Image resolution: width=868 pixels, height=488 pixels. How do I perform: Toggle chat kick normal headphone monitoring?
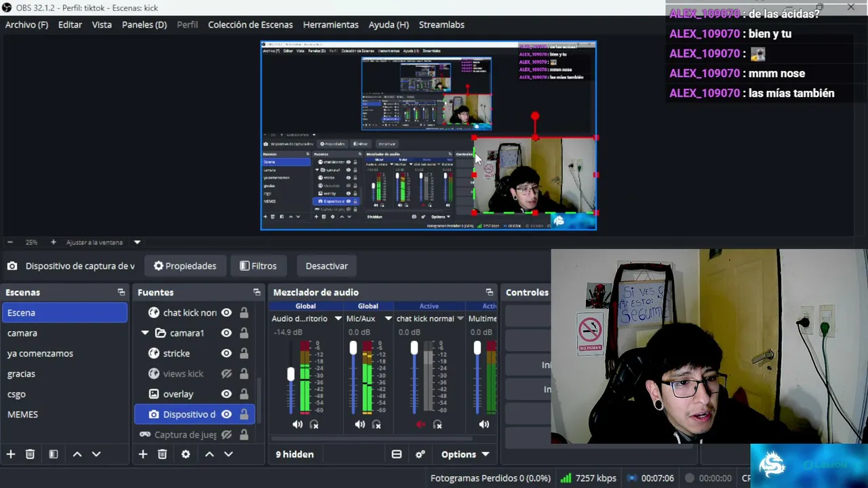pyautogui.click(x=437, y=424)
